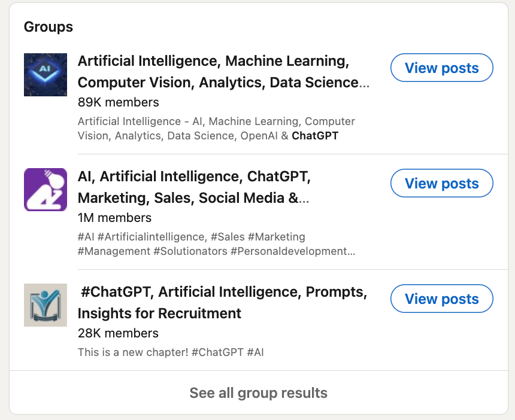Select See all group results
515x420 pixels.
[x=258, y=393]
